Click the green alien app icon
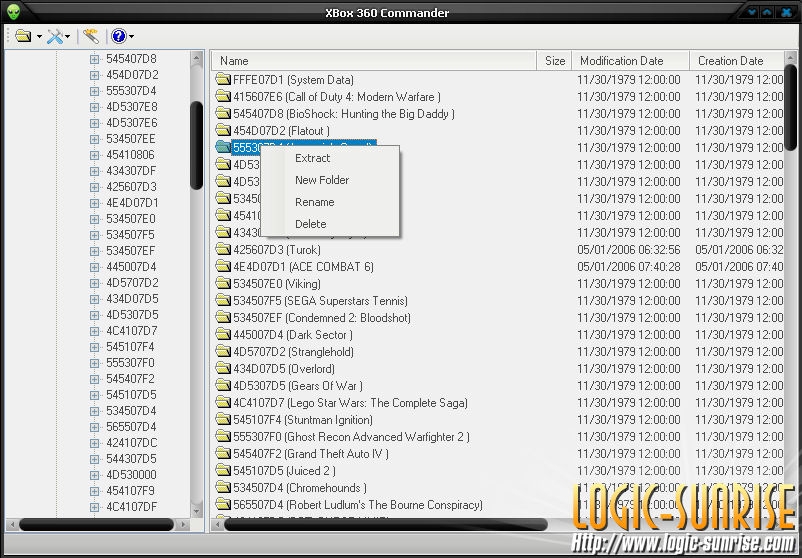 (x=13, y=12)
